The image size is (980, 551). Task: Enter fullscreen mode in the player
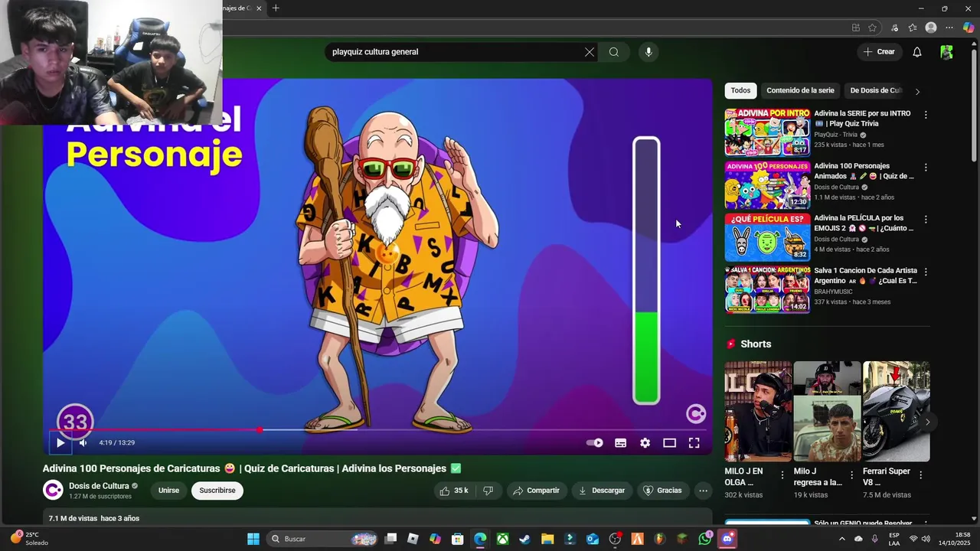pyautogui.click(x=694, y=443)
